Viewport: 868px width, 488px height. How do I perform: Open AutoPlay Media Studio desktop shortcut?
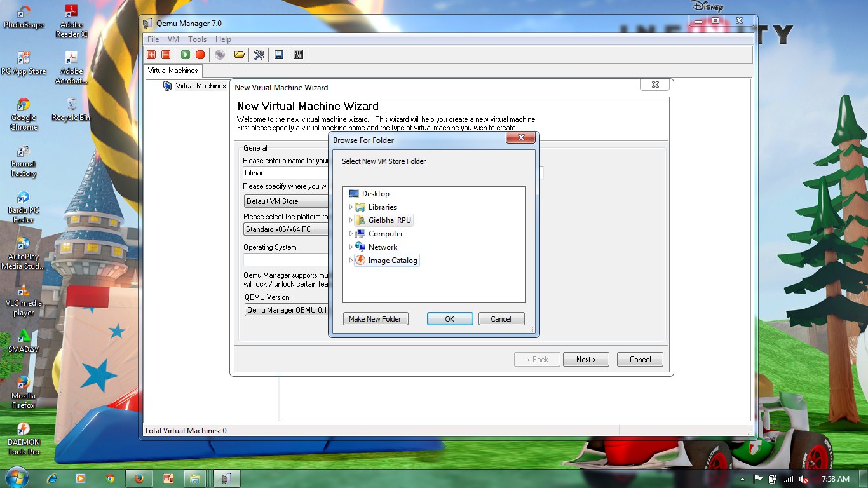tap(24, 254)
